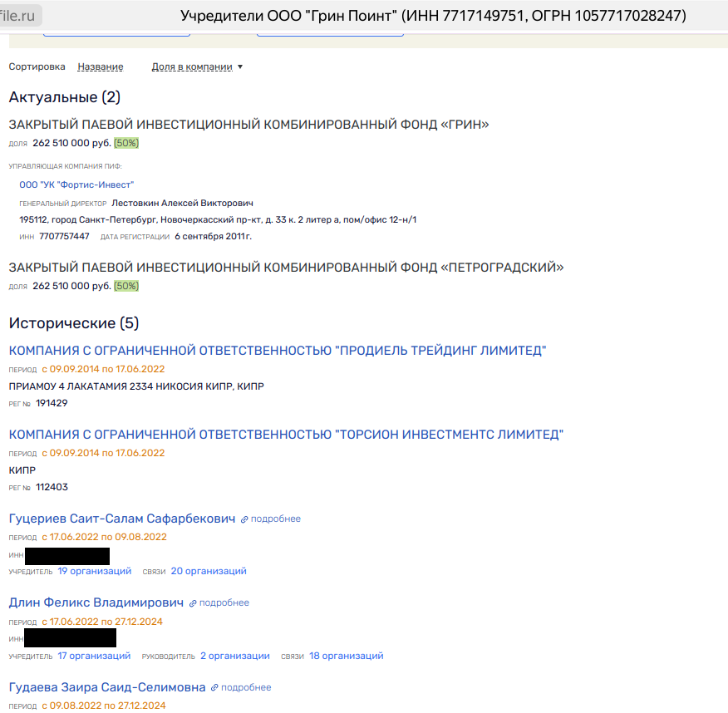The height and width of the screenshot is (713, 728).
Task: Click the 50% badge under фонд «ПЕТРОГРАДСКИЙ»
Action: [126, 286]
